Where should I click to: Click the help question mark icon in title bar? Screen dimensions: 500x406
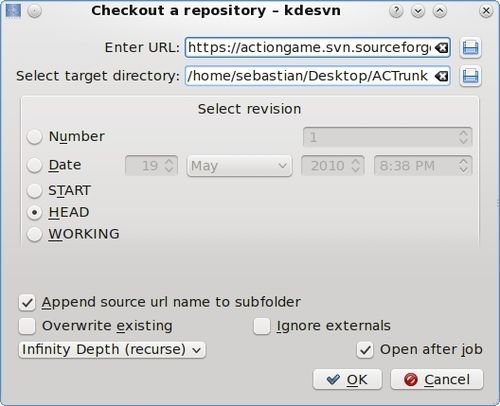click(396, 11)
